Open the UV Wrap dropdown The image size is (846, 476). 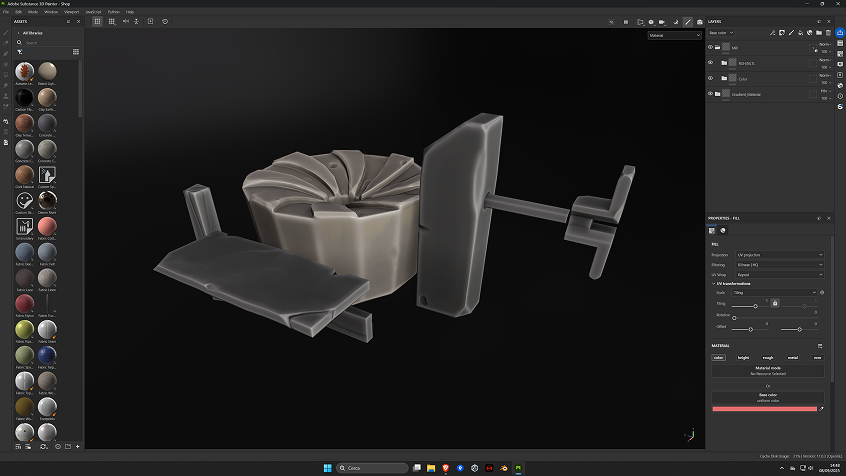tap(779, 273)
